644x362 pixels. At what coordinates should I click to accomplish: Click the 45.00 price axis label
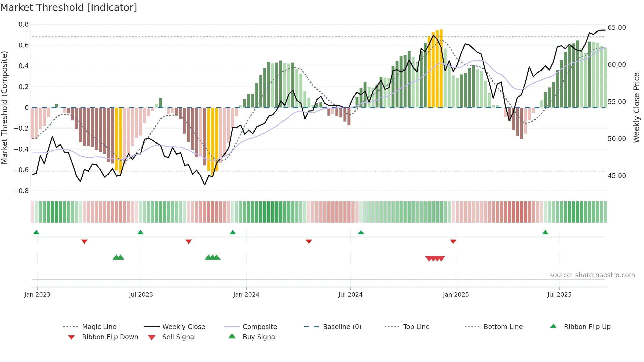coord(617,176)
